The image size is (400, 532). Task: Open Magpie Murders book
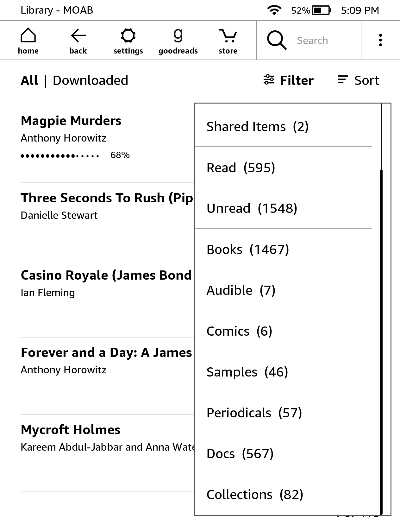[x=71, y=121]
